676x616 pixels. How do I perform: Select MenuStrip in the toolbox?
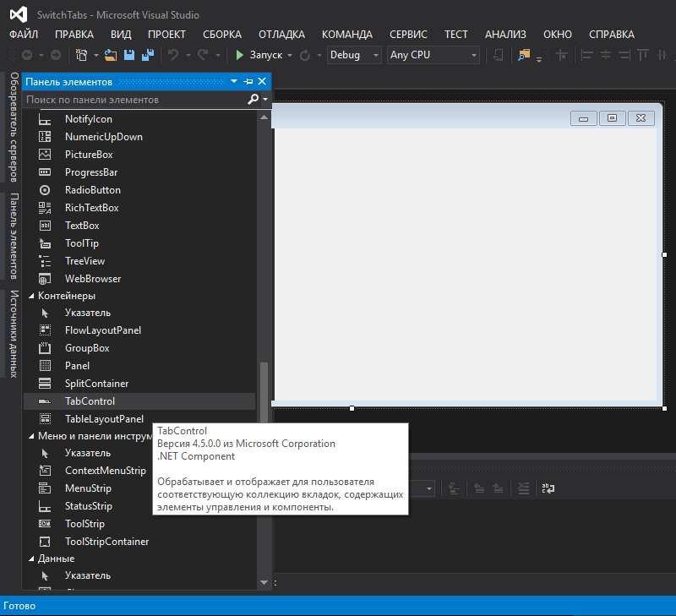coord(88,488)
